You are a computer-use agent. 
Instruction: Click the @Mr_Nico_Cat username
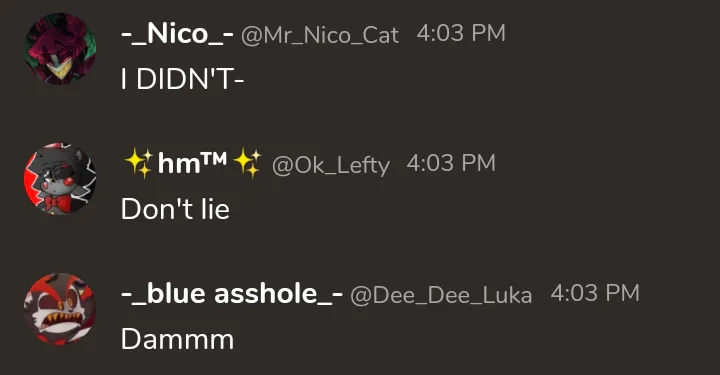(320, 35)
